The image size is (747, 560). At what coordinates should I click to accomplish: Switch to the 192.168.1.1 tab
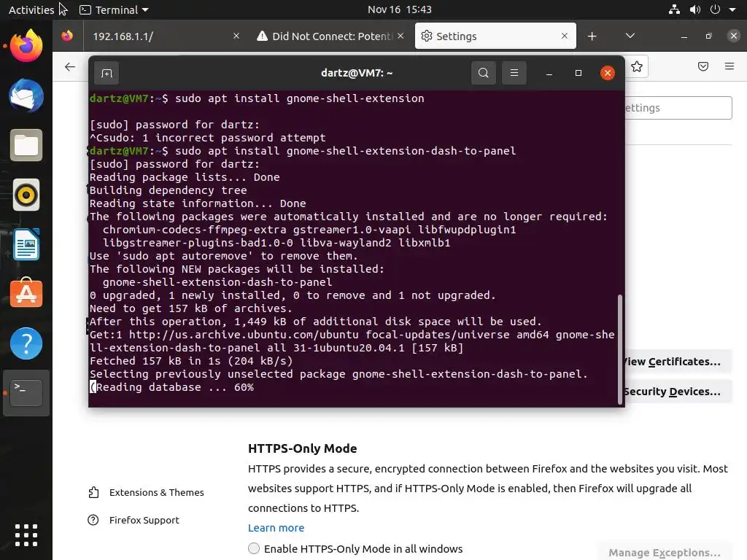point(164,36)
